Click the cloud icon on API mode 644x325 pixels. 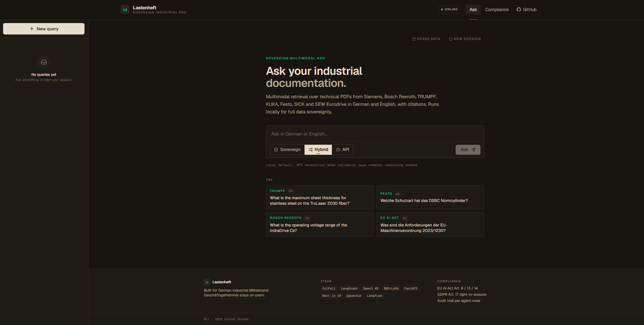click(x=338, y=150)
